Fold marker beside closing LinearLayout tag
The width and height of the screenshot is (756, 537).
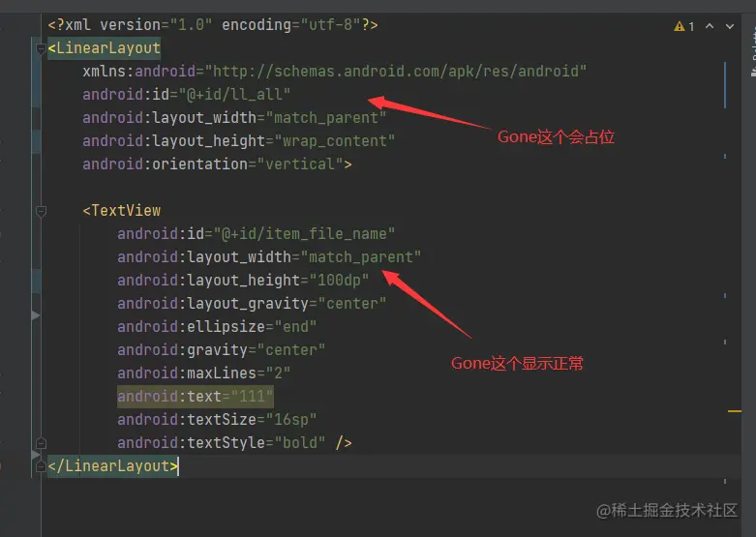click(41, 466)
